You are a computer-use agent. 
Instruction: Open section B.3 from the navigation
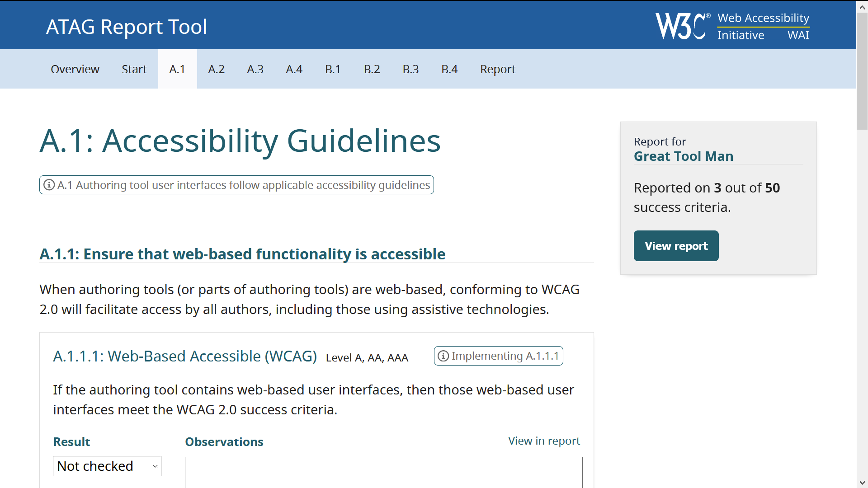pos(410,69)
